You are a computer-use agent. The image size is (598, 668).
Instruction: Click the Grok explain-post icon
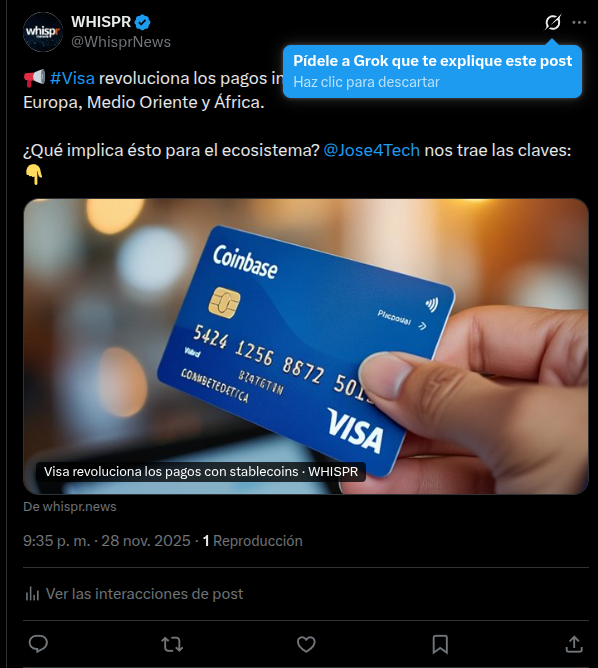coord(552,22)
